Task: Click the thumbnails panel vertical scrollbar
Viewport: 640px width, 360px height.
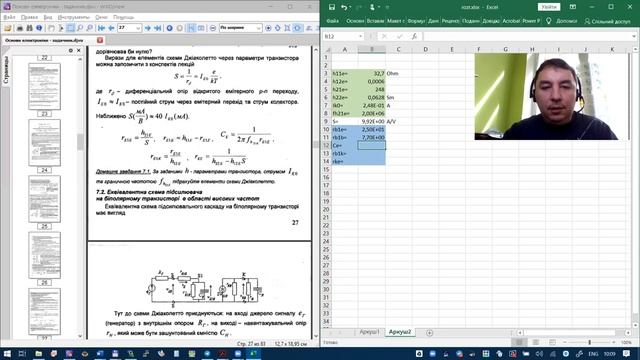Action: click(80, 141)
